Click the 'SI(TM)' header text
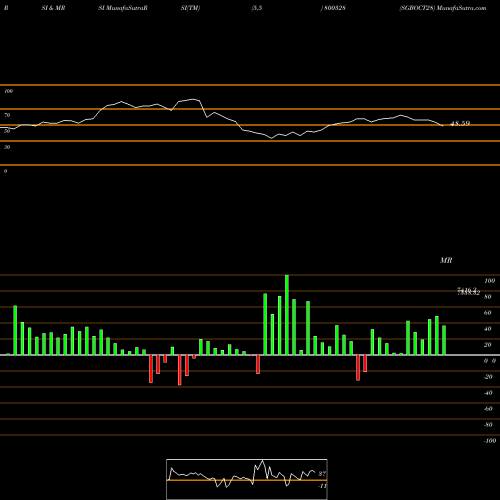Viewport: 500px width, 500px height. pyautogui.click(x=190, y=8)
